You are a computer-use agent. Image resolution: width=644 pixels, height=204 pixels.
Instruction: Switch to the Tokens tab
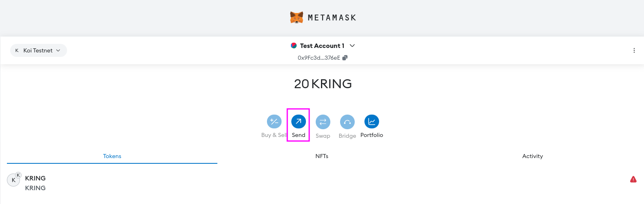tap(112, 156)
